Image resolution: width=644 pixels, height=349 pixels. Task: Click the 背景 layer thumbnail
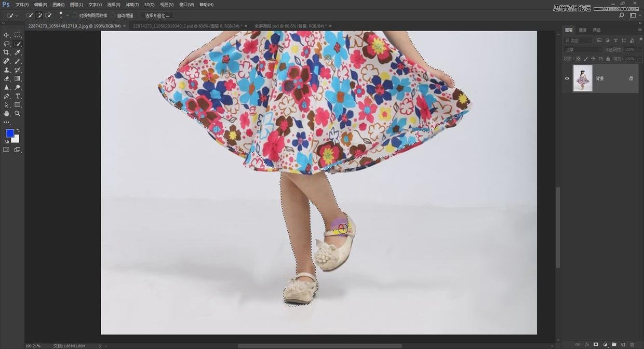582,78
